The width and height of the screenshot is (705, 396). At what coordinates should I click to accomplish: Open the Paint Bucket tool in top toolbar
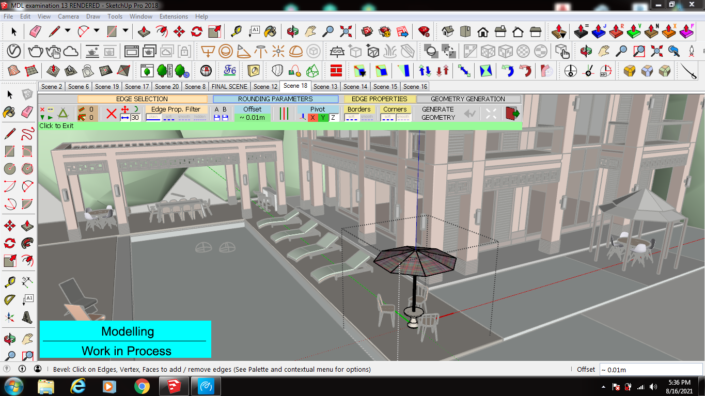pos(270,31)
